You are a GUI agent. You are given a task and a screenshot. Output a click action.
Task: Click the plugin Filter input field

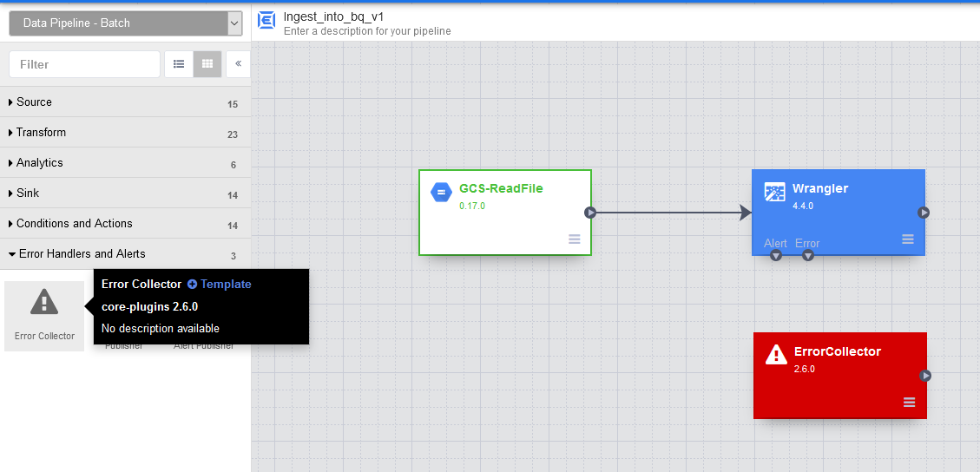tap(85, 64)
